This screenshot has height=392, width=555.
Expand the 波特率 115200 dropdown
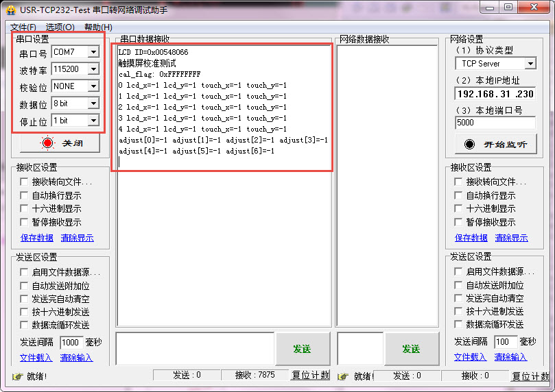coord(93,69)
